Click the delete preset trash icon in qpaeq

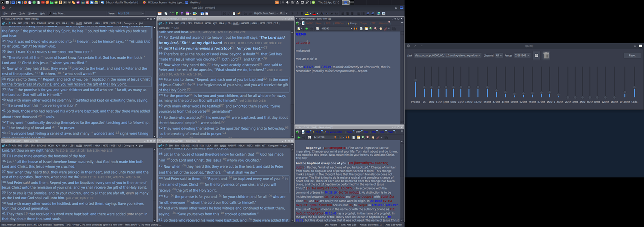tap(546, 55)
